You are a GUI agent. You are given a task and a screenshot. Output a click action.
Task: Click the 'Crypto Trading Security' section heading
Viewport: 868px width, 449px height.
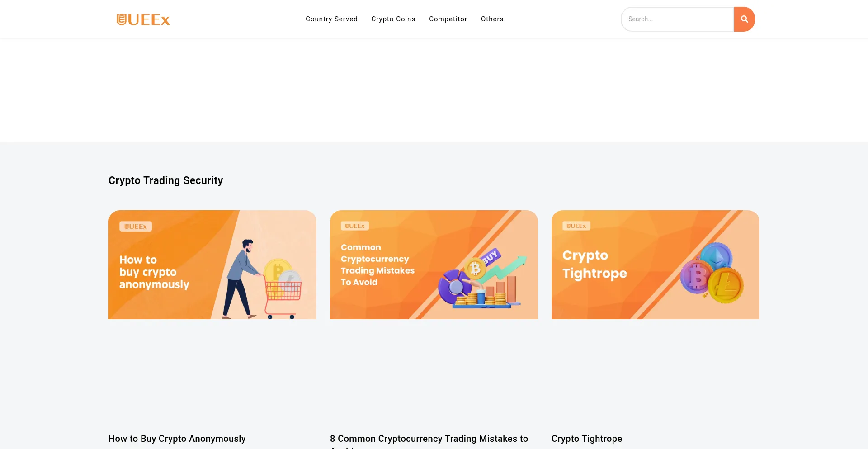(x=165, y=180)
